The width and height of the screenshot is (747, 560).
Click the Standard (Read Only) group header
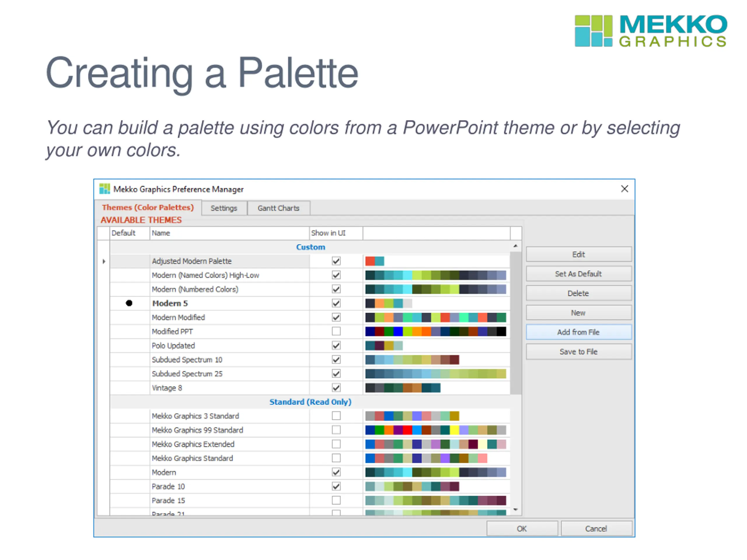(310, 402)
